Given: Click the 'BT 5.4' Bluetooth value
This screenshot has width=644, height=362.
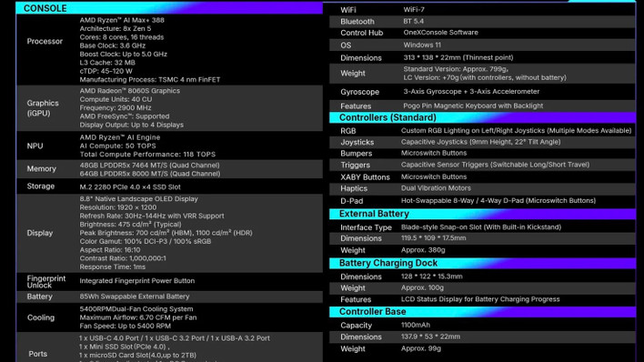Looking at the screenshot, I should click(x=414, y=21).
